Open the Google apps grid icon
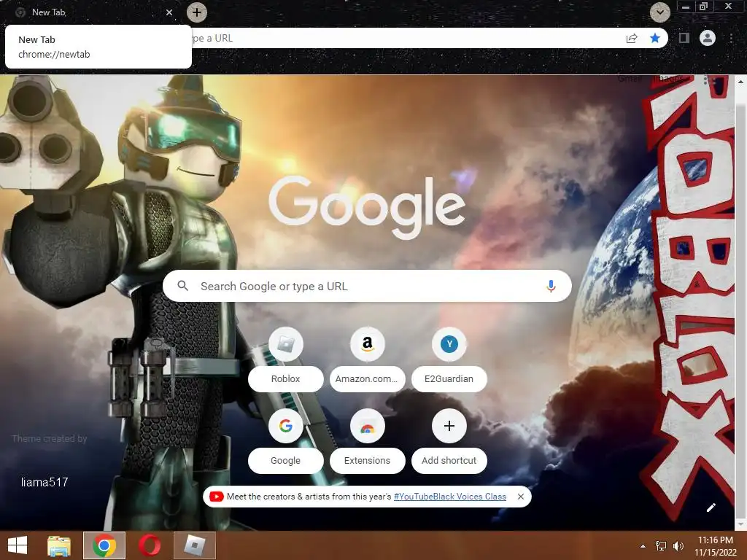The height and width of the screenshot is (560, 747). point(708,80)
